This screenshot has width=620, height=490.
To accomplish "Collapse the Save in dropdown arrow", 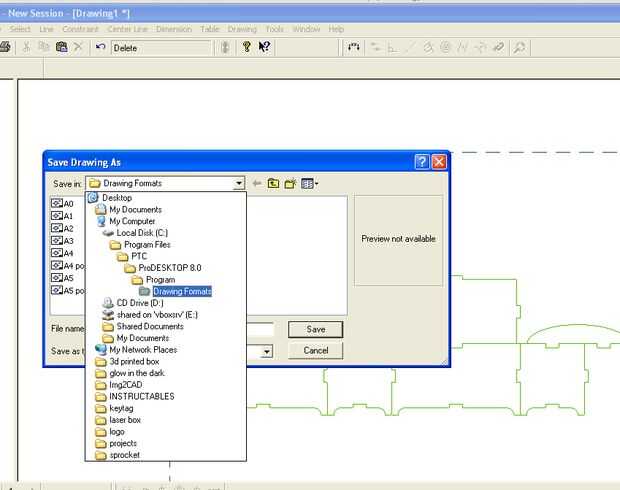I will click(x=239, y=184).
